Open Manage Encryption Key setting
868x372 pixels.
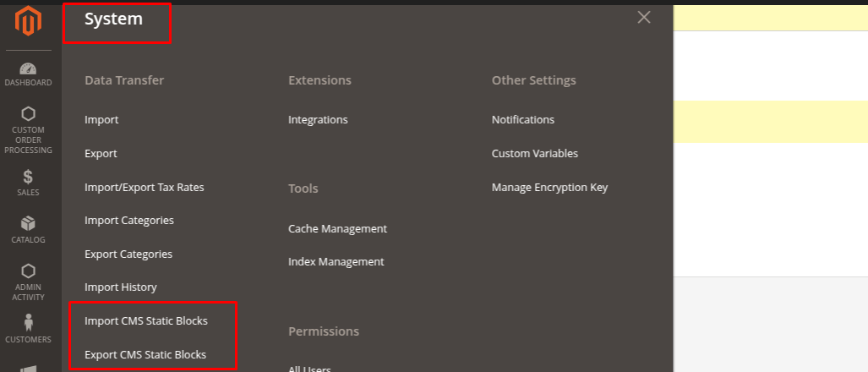(x=549, y=188)
